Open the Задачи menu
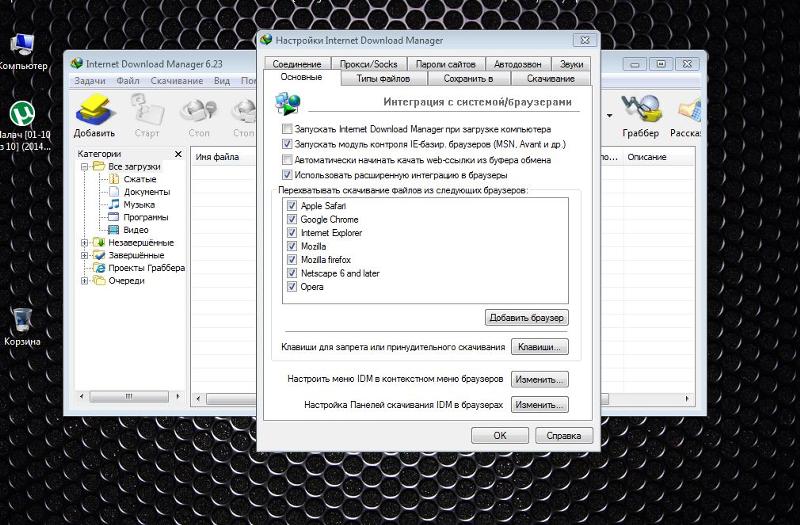 (x=90, y=81)
